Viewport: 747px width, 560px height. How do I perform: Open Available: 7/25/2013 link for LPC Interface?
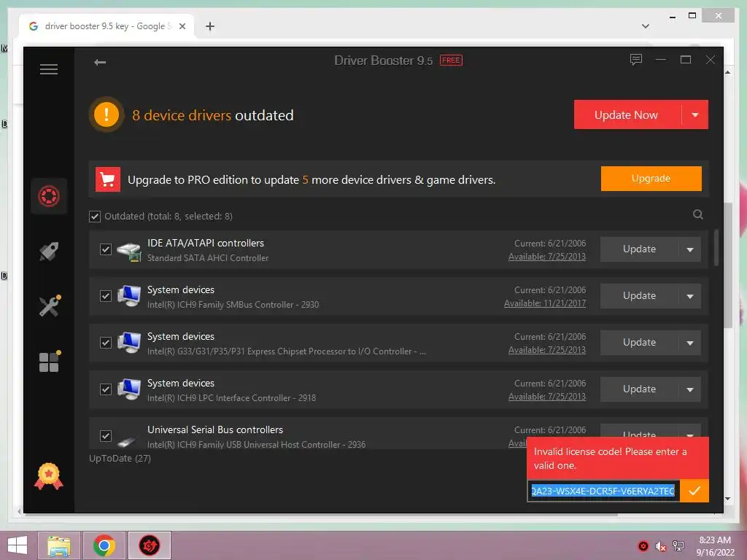coord(547,397)
